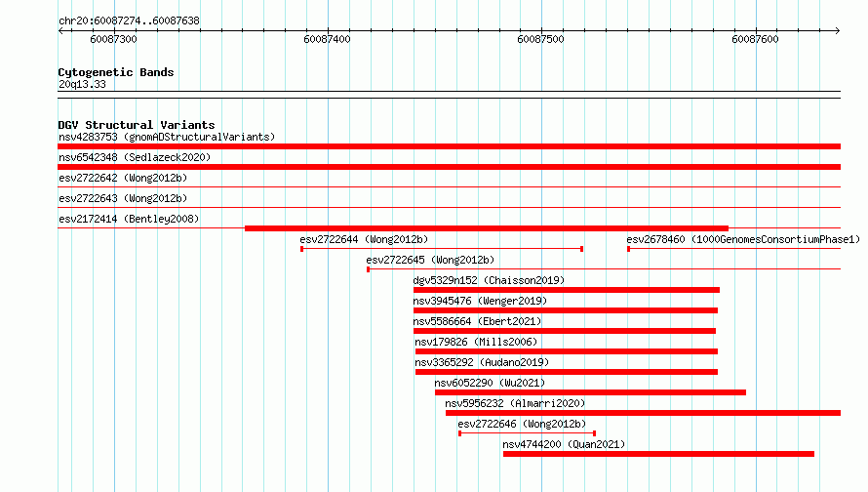Click the esv2678460 thin variant line
The width and height of the screenshot is (868, 492).
[x=734, y=249]
